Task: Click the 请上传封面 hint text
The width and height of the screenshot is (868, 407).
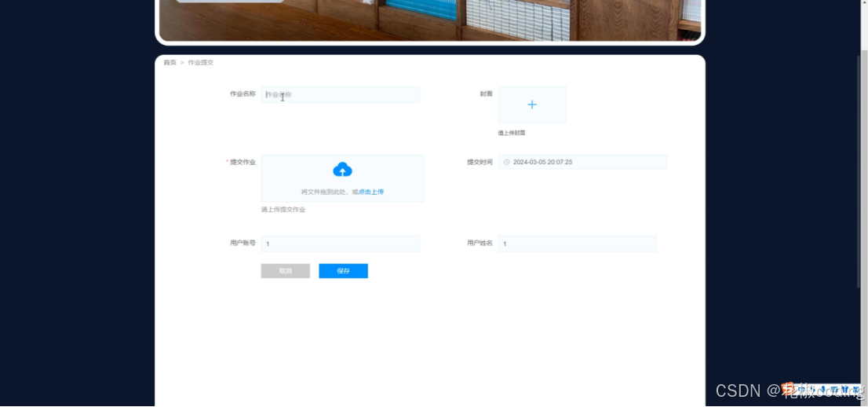Action: (x=512, y=133)
